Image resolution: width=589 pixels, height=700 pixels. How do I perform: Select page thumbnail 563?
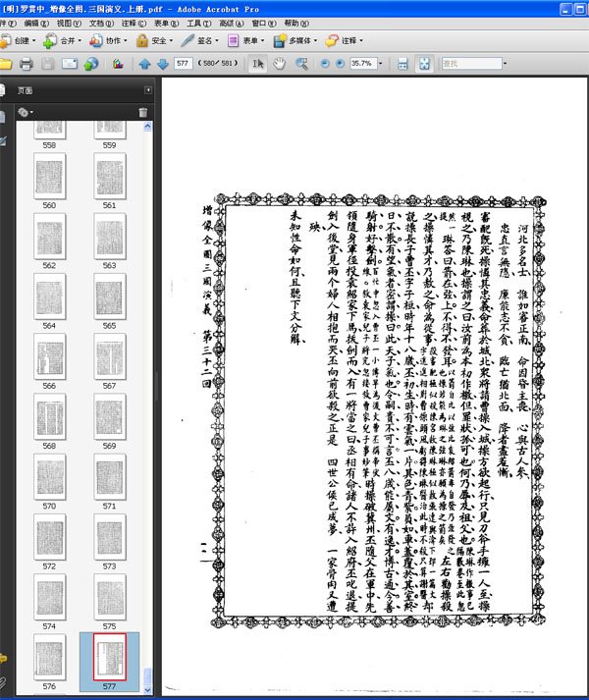point(109,237)
